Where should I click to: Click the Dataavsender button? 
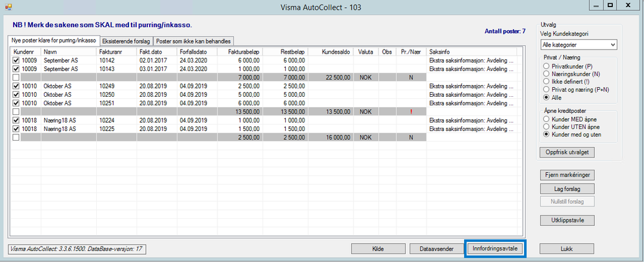click(x=437, y=248)
